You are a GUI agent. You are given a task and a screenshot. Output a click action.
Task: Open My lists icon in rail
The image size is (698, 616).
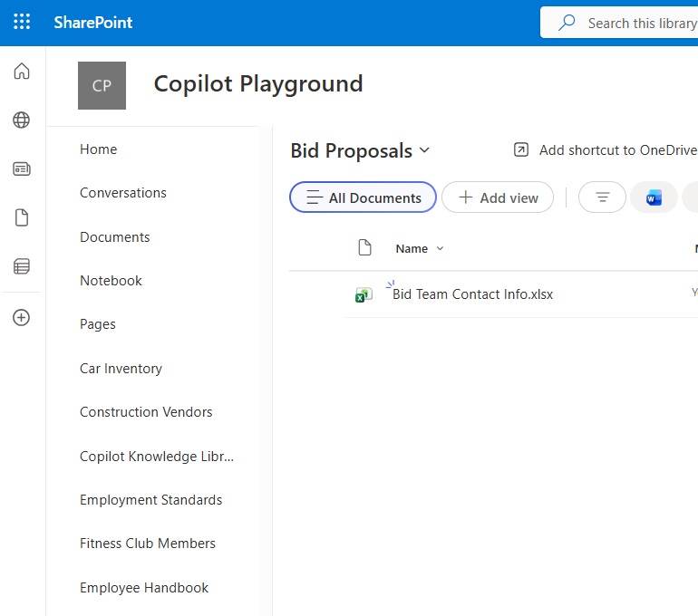[22, 266]
